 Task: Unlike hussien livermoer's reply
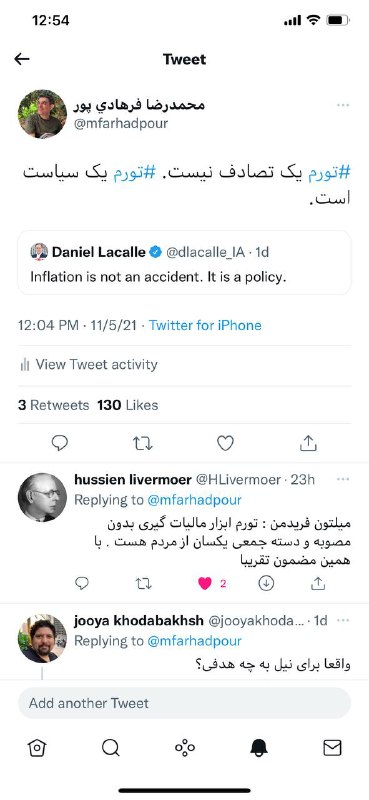tap(205, 584)
